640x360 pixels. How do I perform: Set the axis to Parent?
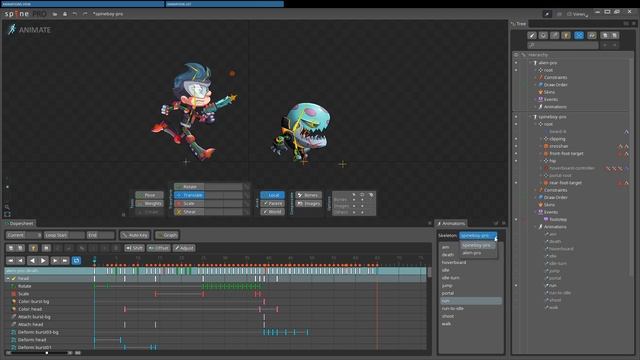(x=272, y=203)
